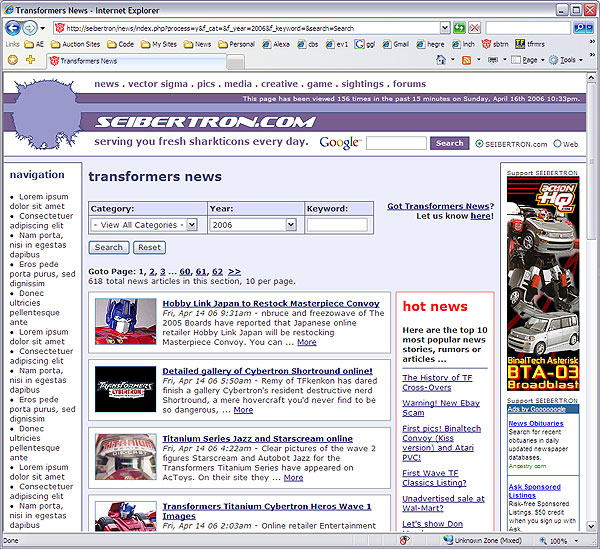Click the Got Transformers News here link
600x549 pixels.
click(481, 216)
